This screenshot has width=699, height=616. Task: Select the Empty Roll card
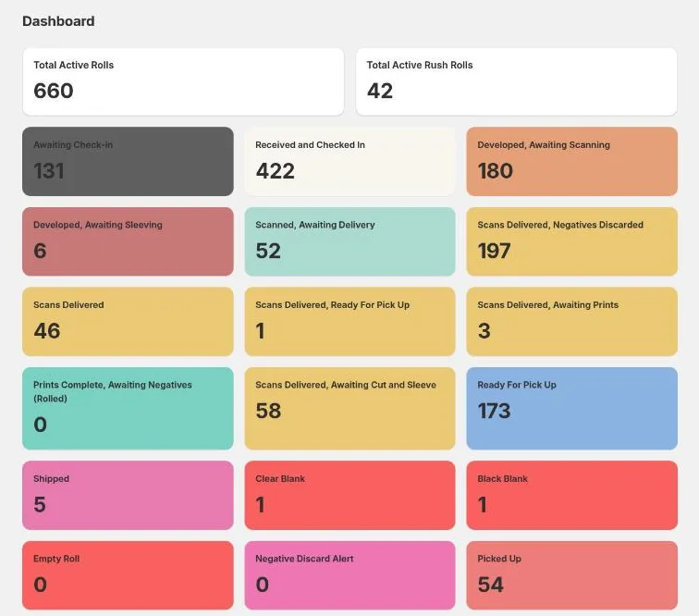[128, 575]
